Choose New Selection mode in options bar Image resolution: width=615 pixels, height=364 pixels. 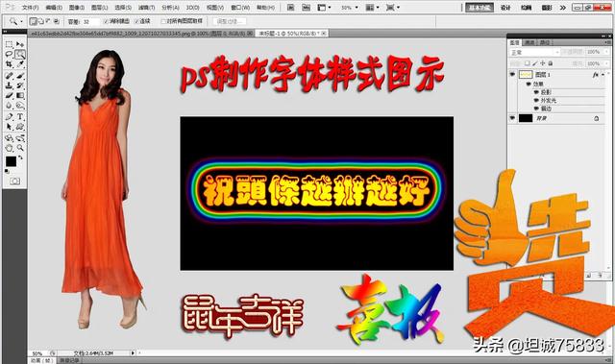33,21
